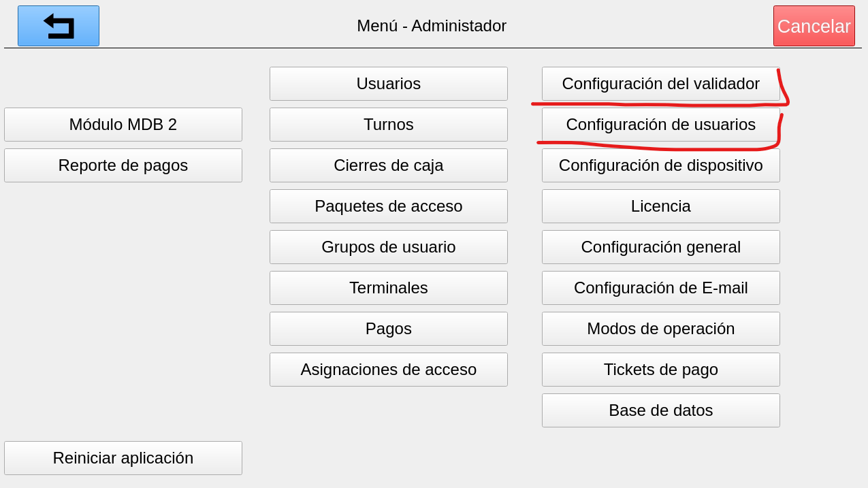Open Paquetes de acceso
The width and height of the screenshot is (868, 488).
click(388, 206)
